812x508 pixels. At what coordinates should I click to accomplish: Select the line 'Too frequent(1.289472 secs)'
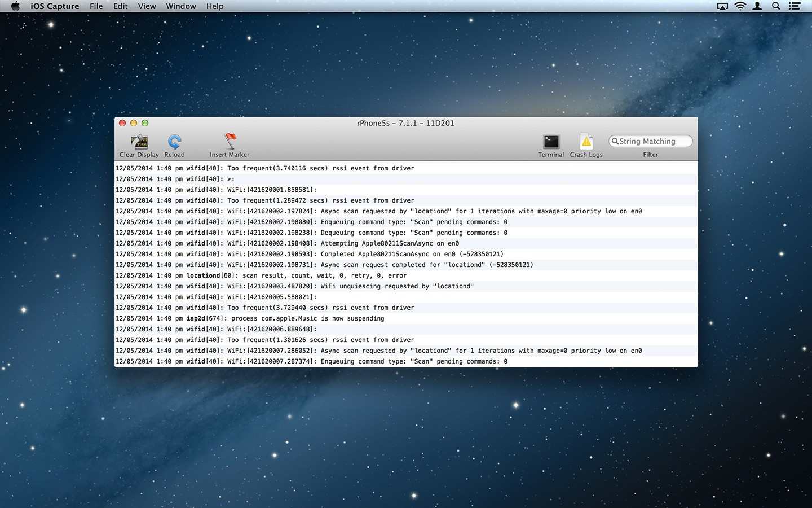(406, 200)
